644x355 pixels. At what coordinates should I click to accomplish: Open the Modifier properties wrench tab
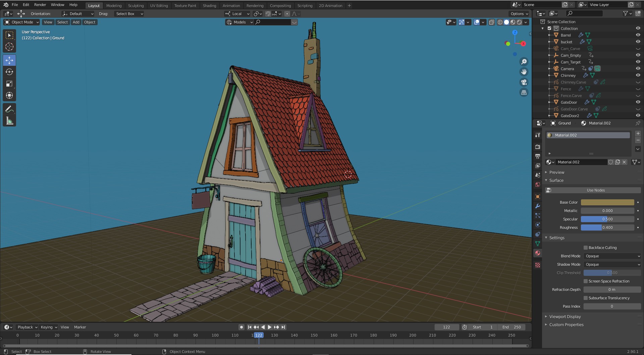tap(538, 206)
